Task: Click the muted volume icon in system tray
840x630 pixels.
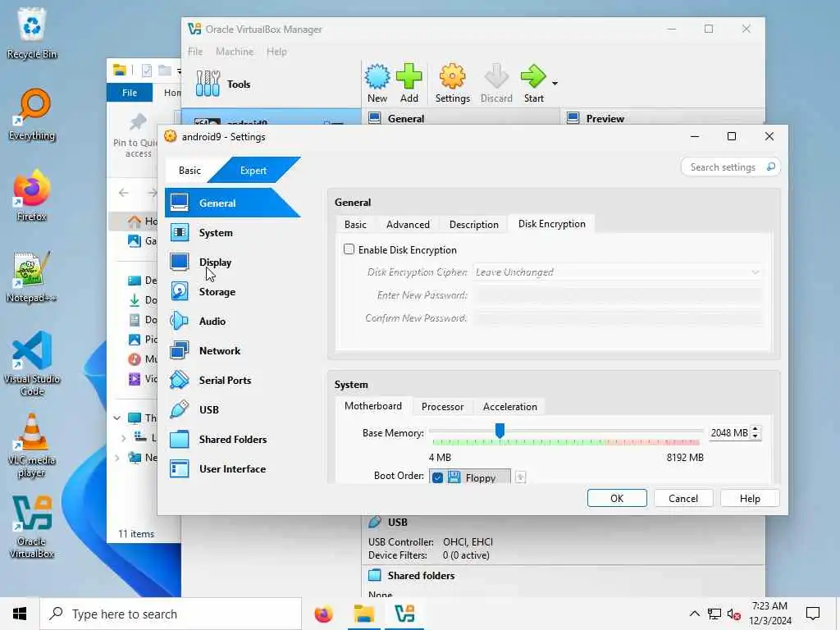Action: click(x=733, y=614)
